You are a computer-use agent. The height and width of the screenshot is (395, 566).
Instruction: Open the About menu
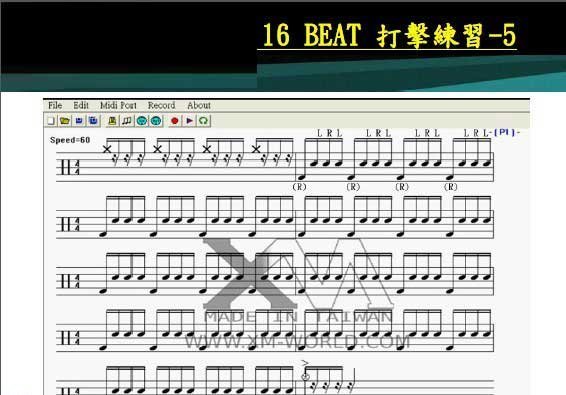[x=199, y=105]
